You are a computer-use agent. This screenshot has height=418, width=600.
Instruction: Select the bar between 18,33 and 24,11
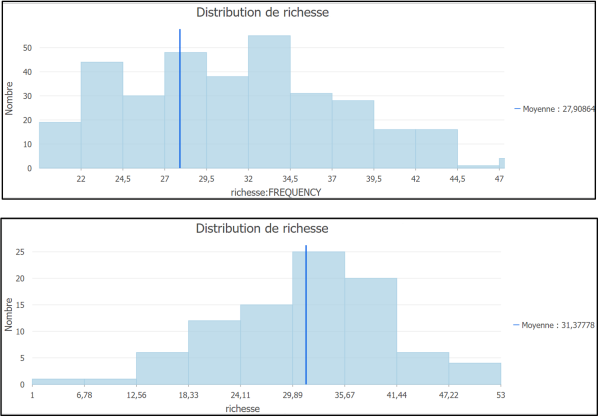[214, 352]
